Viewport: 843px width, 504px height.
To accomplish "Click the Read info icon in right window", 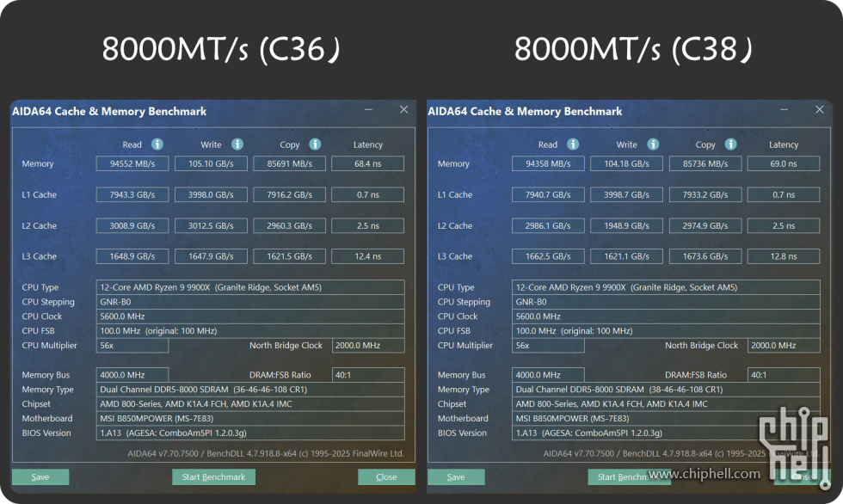I will 574,144.
